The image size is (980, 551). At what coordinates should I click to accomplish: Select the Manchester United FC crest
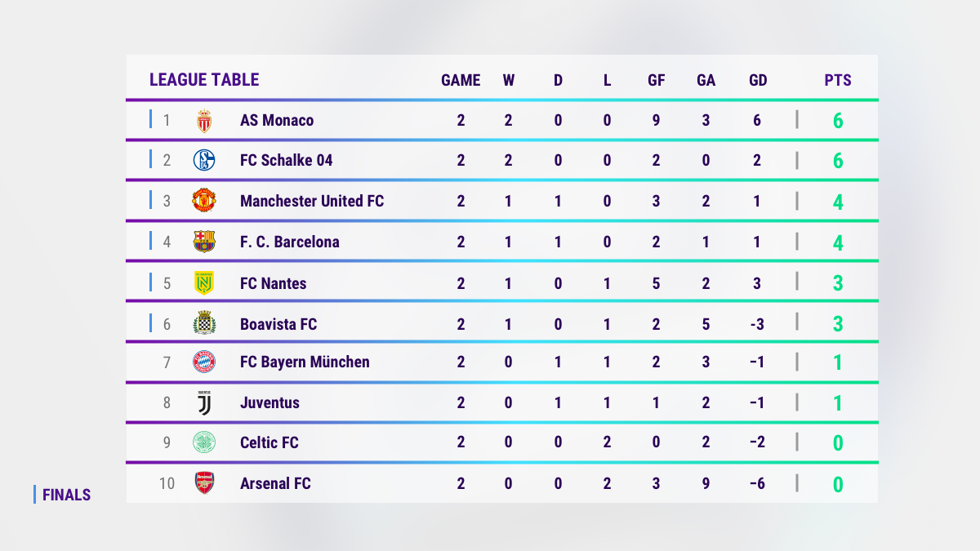coord(204,200)
